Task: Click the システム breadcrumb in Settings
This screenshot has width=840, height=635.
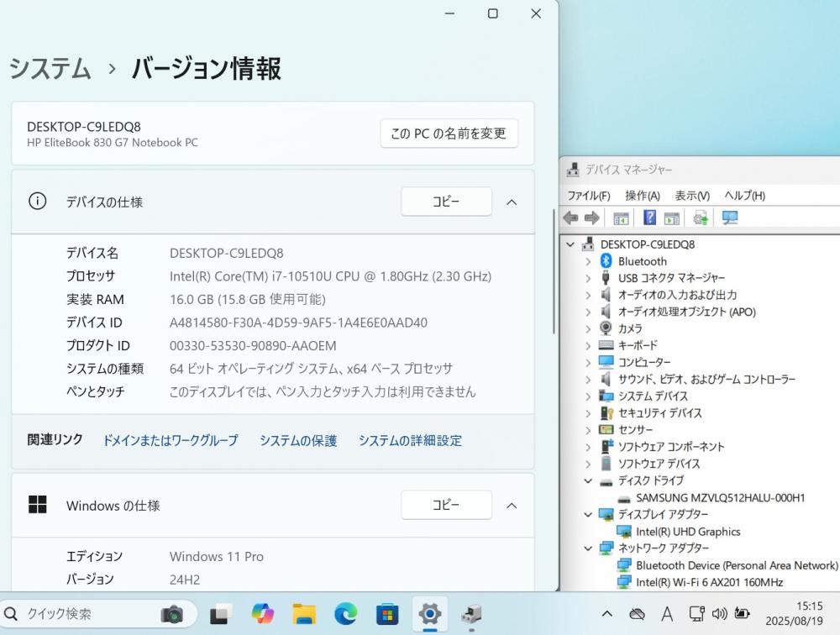Action: [x=50, y=69]
